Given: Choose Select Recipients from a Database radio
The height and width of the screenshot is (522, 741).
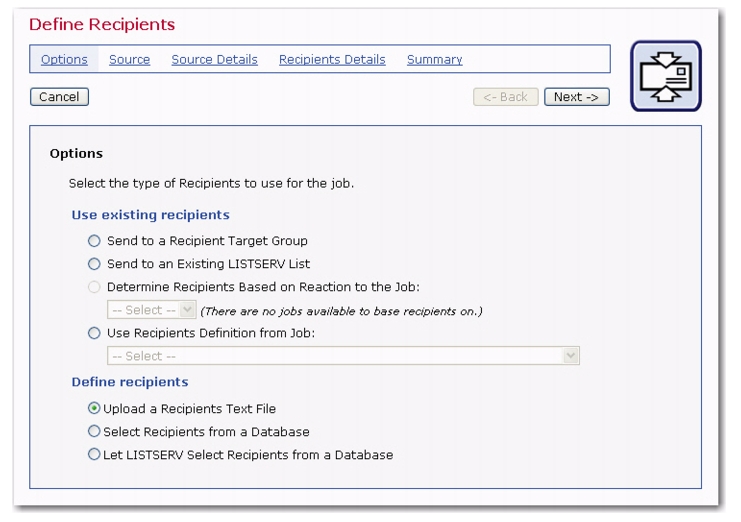Looking at the screenshot, I should pos(95,431).
